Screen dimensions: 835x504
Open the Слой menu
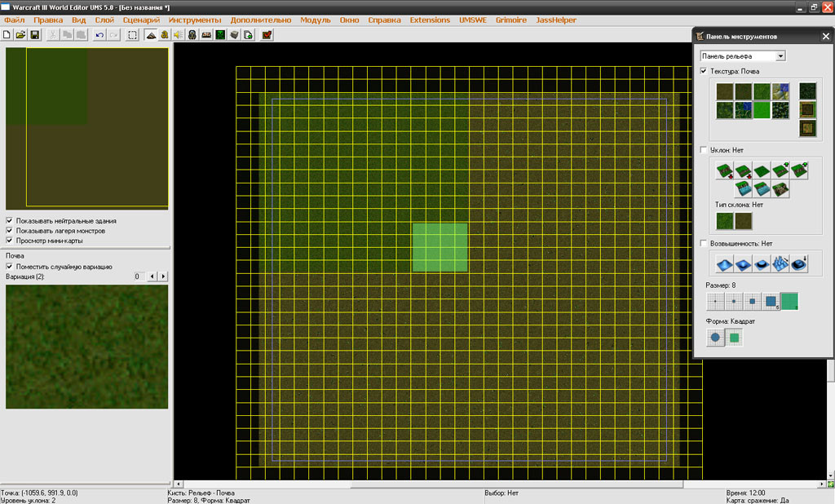[x=104, y=20]
